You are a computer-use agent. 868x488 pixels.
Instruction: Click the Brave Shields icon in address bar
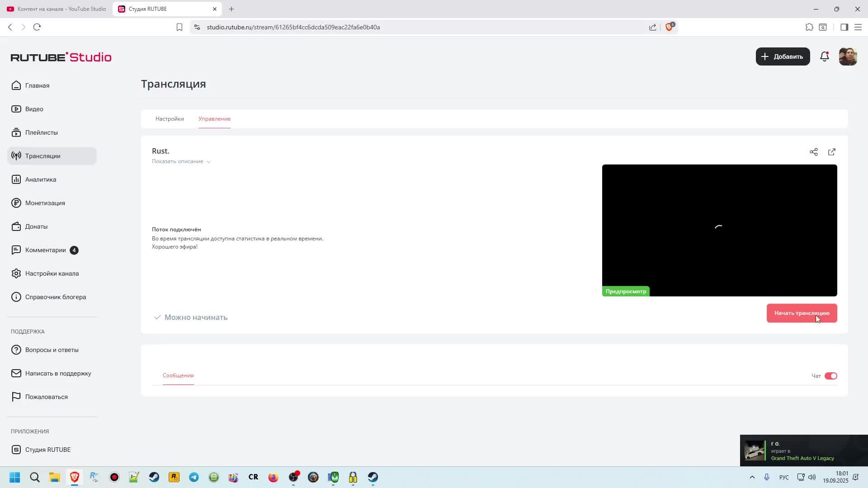coord(670,27)
